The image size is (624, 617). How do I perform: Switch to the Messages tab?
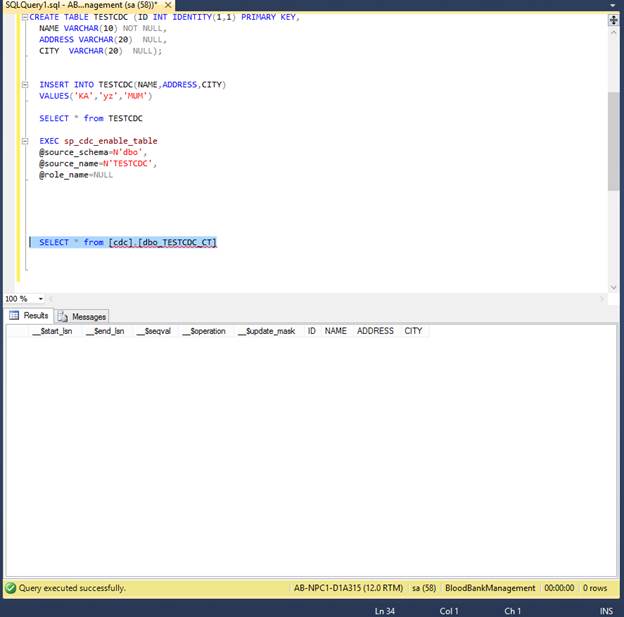[82, 316]
